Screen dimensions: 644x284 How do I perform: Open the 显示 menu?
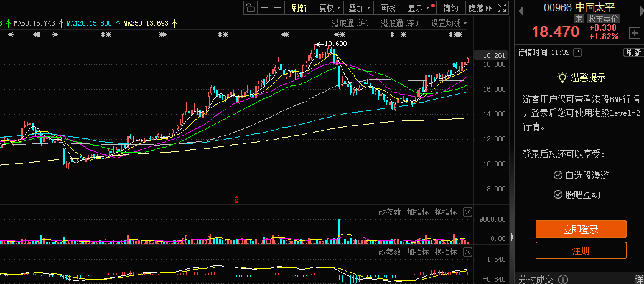tap(418, 8)
